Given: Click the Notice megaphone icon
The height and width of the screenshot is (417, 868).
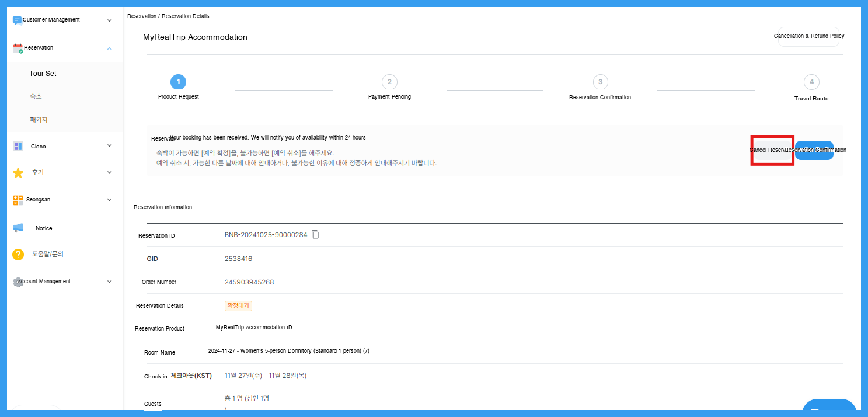Looking at the screenshot, I should (x=18, y=228).
